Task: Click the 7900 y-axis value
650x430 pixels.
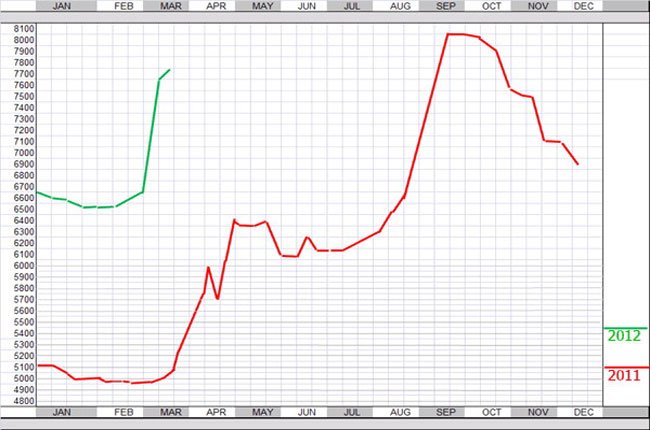Action: click(x=24, y=51)
